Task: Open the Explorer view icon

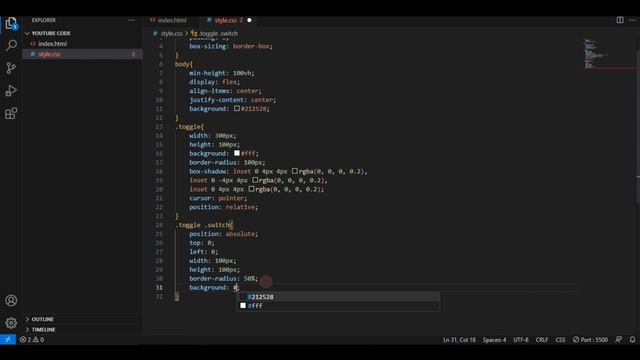Action: (11, 23)
